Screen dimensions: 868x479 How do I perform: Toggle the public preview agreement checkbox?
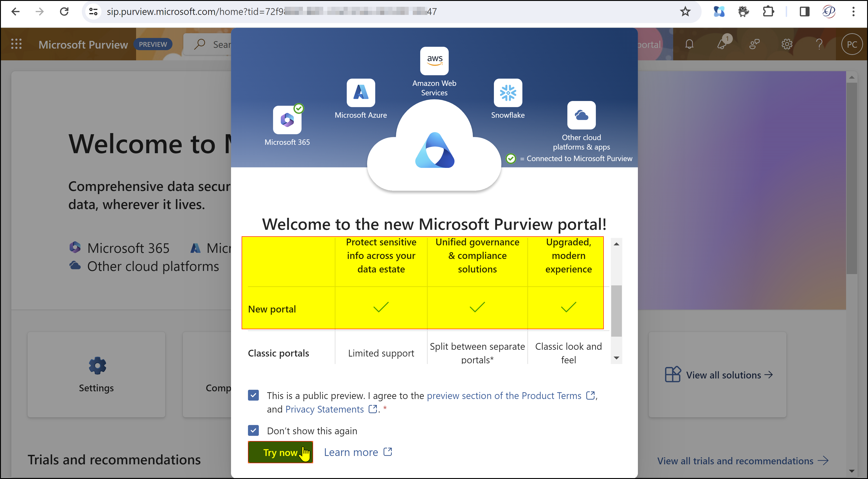(253, 395)
